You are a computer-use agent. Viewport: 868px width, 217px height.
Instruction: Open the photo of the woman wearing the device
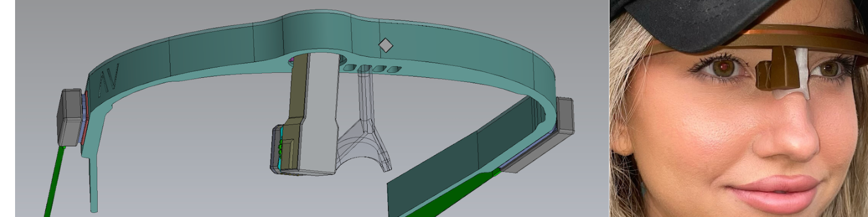click(739, 108)
